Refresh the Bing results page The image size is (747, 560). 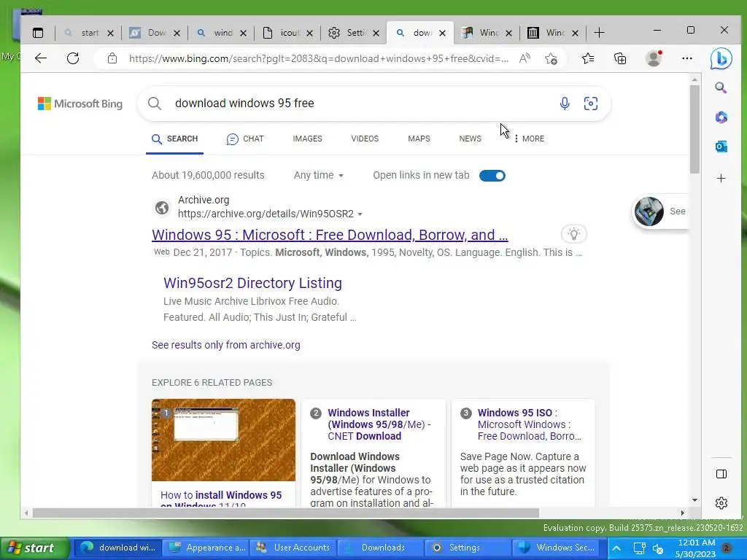point(73,58)
